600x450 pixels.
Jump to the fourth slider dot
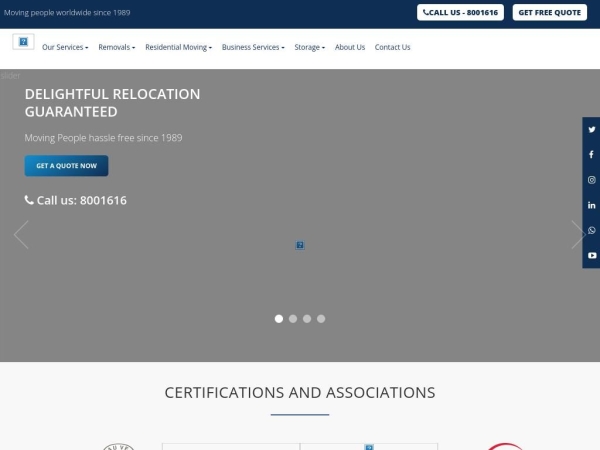[x=321, y=319]
